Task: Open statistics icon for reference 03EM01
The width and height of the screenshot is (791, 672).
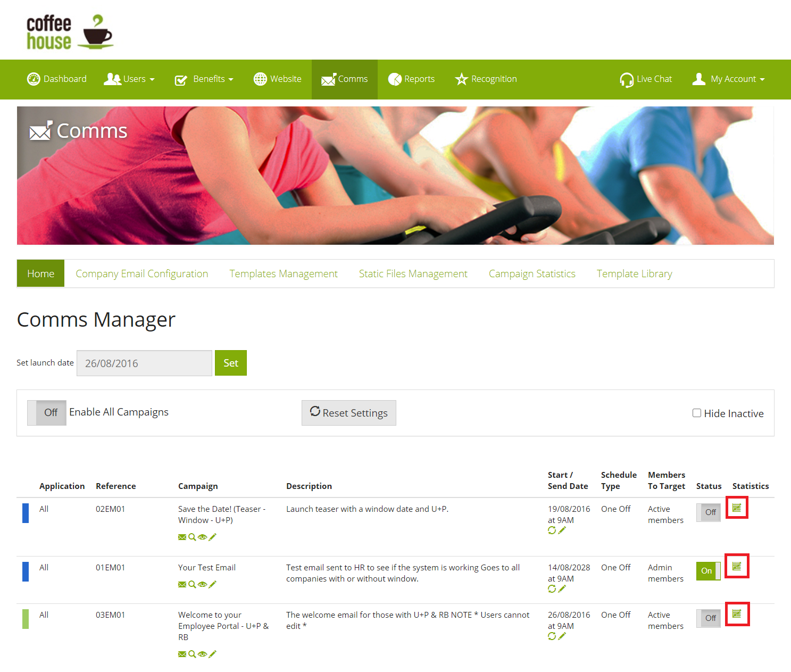Action: pos(737,614)
